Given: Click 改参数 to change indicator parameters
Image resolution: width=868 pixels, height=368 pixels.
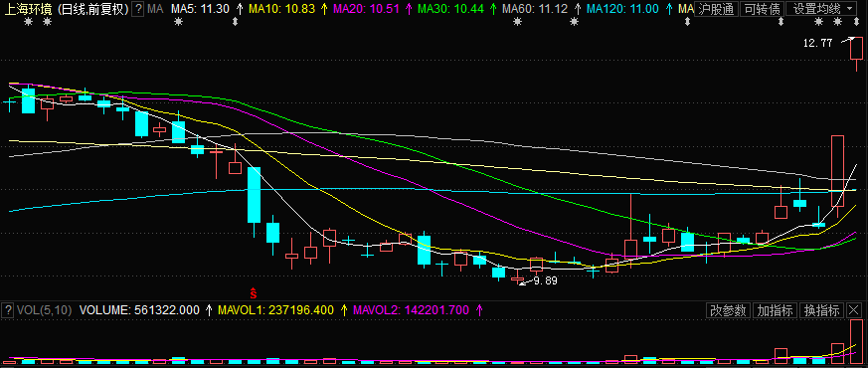Looking at the screenshot, I should tap(729, 310).
